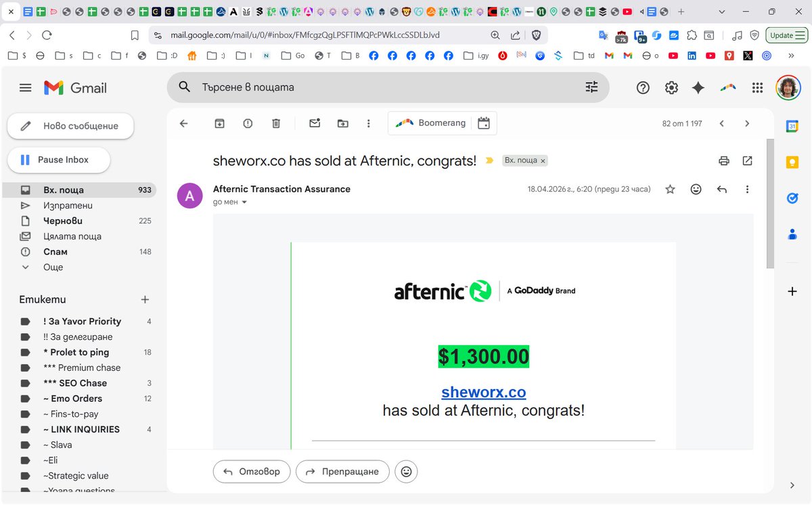This screenshot has width=812, height=505.
Task: Open the LinkedIn bookmark
Action: tap(692, 56)
